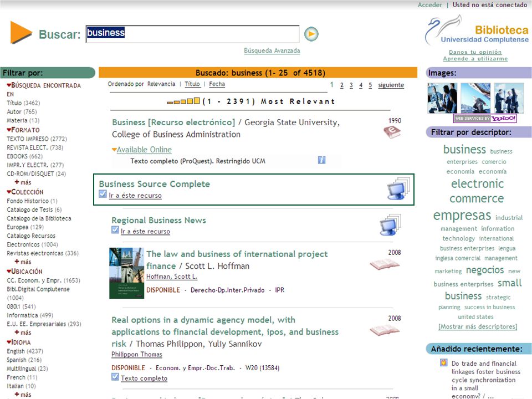Filter by Autor (765)
Screen dimensions: 532x399
click(22, 111)
